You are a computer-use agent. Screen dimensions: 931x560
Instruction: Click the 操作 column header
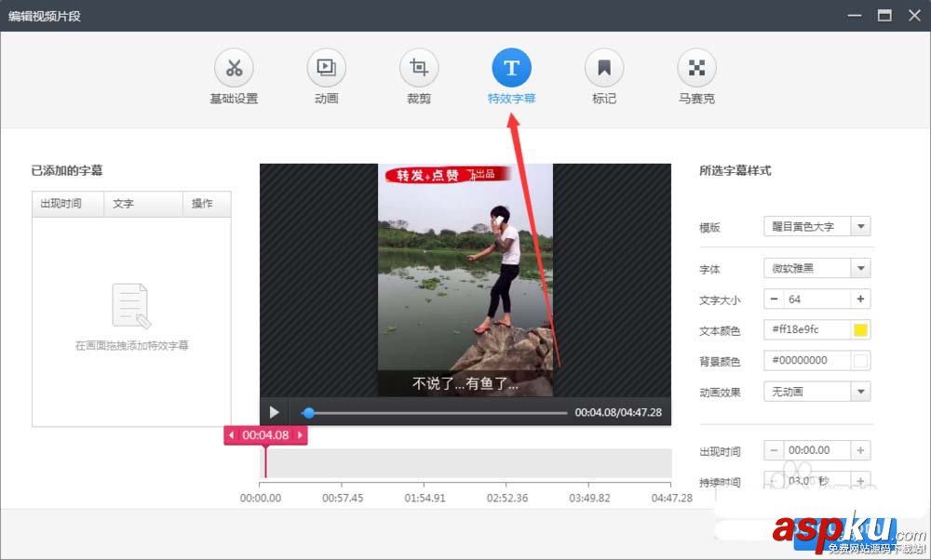(x=204, y=204)
